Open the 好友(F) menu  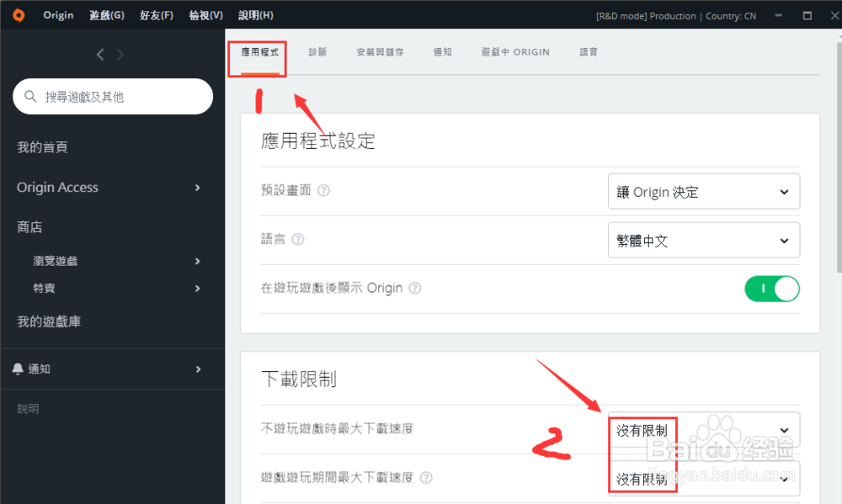[x=157, y=15]
